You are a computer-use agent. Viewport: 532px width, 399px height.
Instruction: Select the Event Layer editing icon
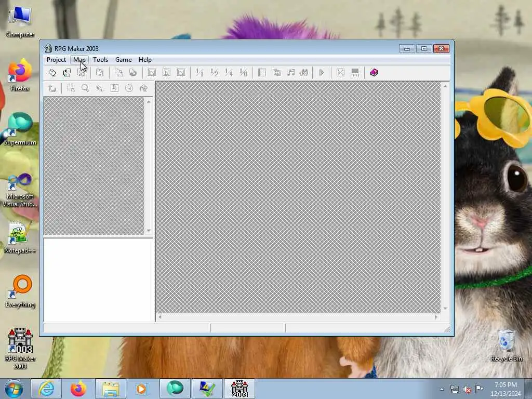tap(181, 72)
